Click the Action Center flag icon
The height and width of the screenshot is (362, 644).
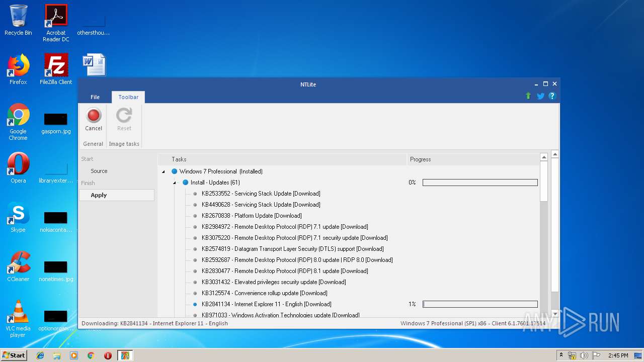(595, 355)
